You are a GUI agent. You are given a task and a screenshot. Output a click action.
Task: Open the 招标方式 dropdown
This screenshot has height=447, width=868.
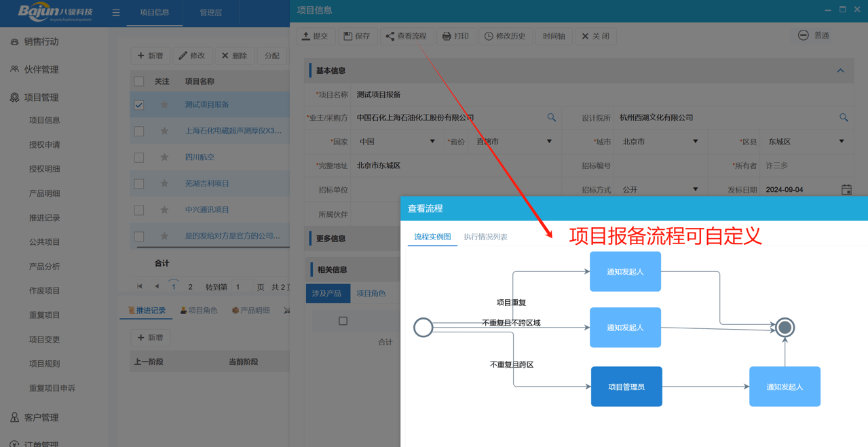[660, 190]
